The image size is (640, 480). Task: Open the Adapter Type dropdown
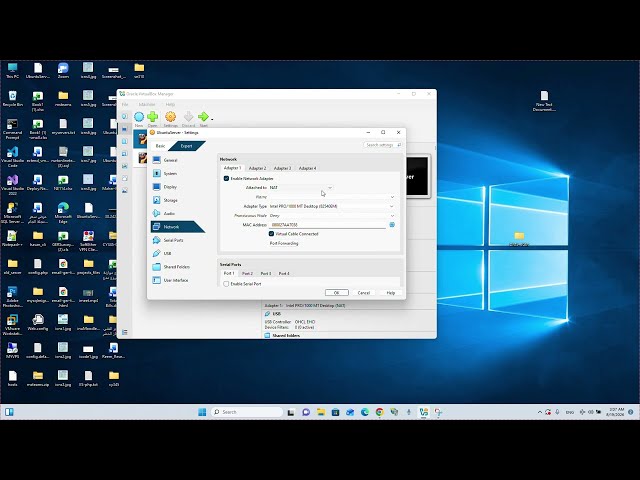[x=332, y=206]
